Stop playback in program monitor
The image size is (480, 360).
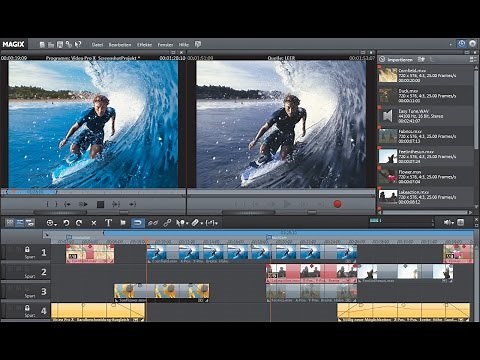pos(100,204)
